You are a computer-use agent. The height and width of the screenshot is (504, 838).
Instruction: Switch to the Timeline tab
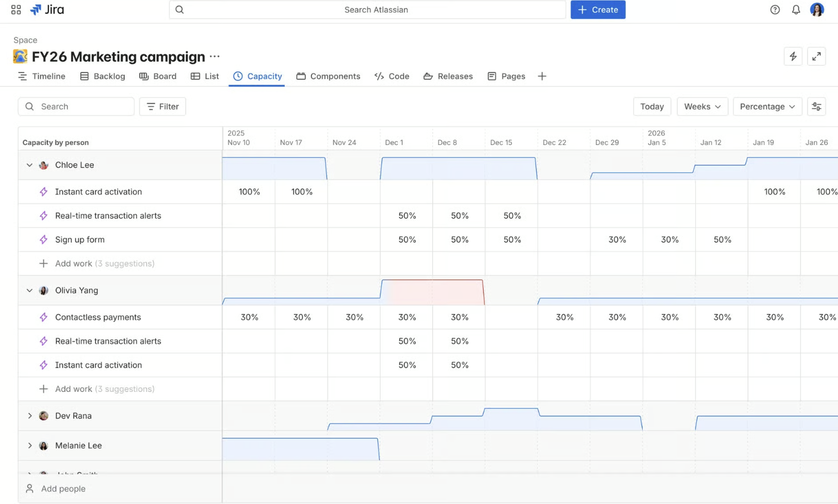(42, 76)
